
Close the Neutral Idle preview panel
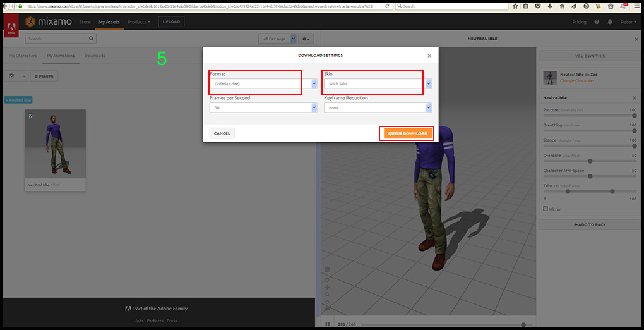pos(636,39)
